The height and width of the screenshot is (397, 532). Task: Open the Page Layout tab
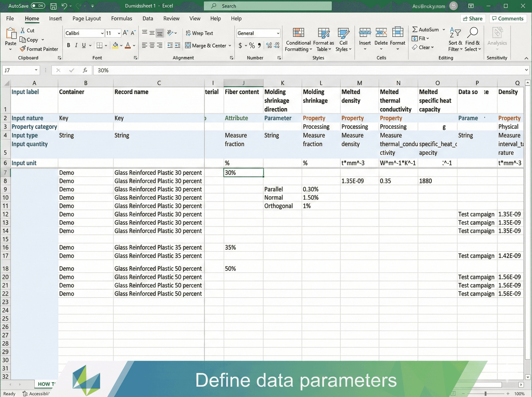click(x=86, y=19)
